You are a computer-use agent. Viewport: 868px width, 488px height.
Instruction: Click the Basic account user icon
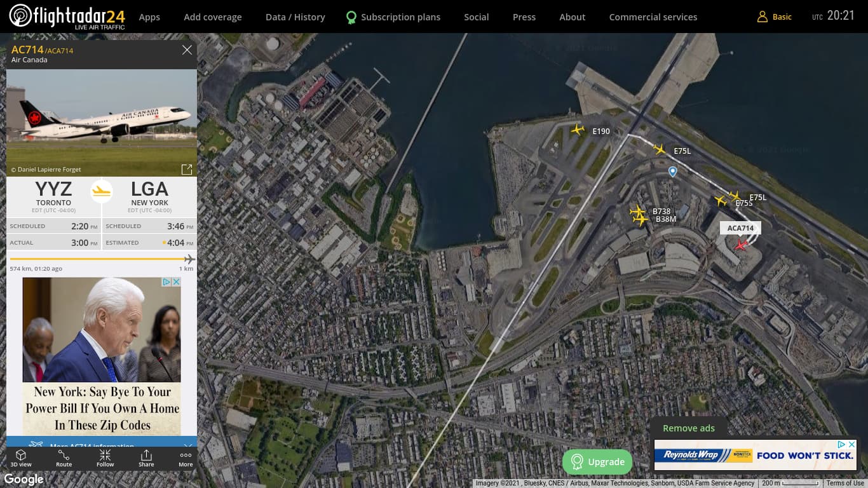click(x=763, y=17)
